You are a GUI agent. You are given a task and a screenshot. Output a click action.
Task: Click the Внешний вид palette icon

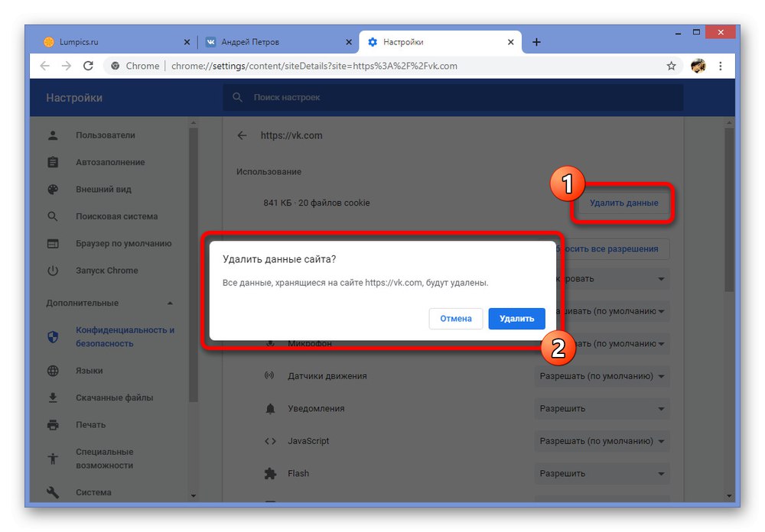click(x=53, y=190)
